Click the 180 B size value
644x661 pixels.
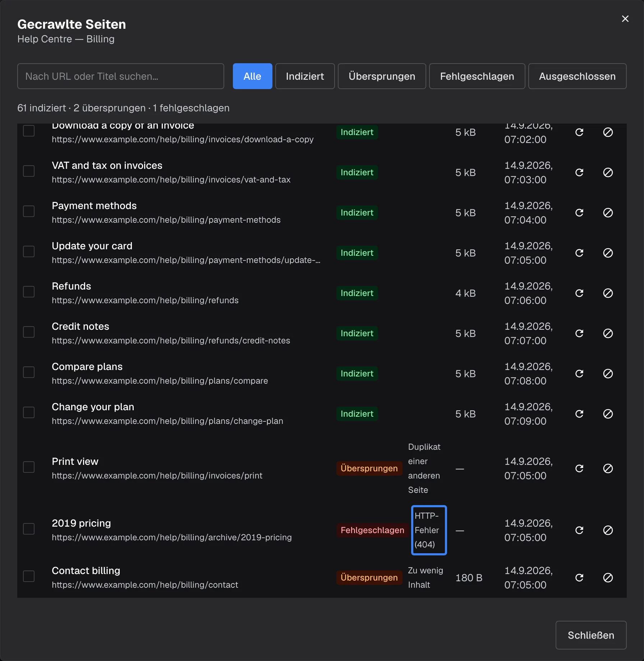coord(469,578)
